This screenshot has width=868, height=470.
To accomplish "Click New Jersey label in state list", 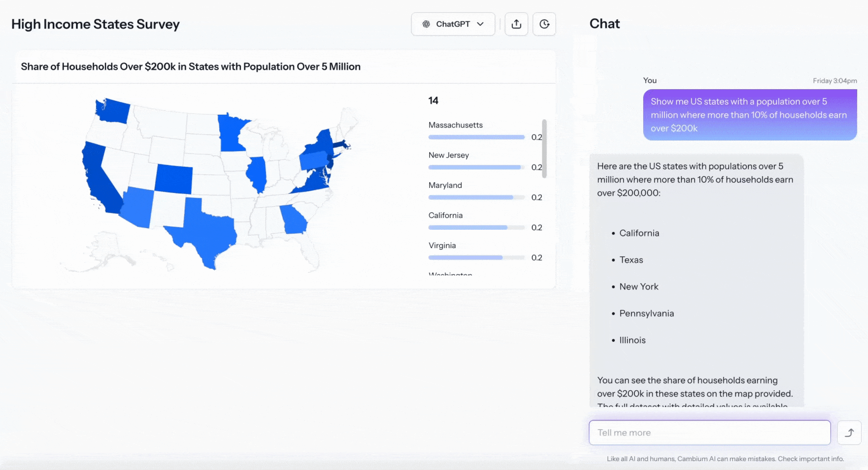I will 448,155.
